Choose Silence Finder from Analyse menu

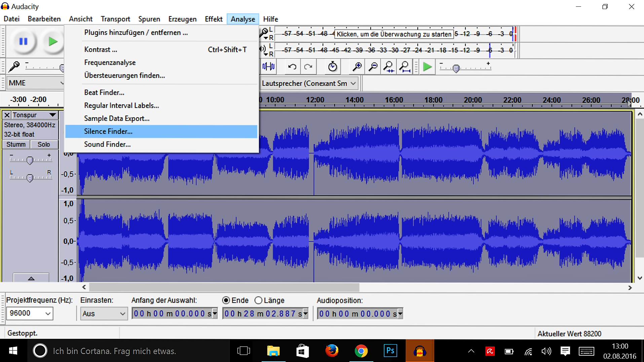108,131
